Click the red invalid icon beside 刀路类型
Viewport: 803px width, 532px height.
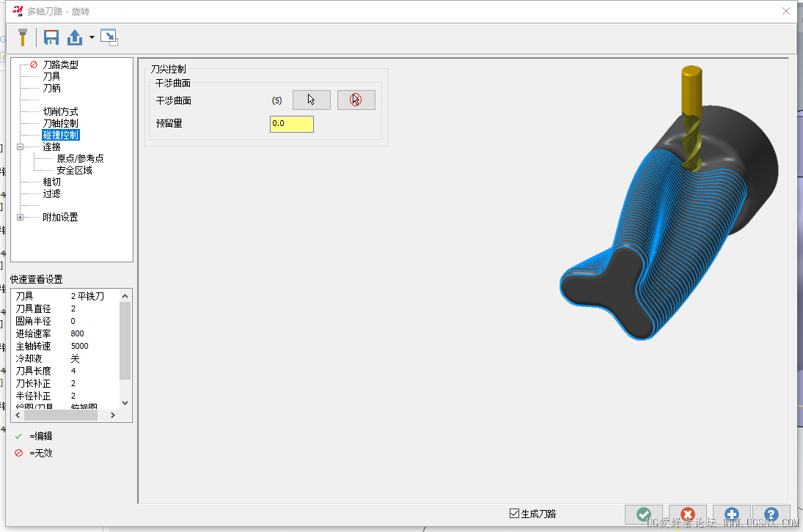[x=34, y=64]
